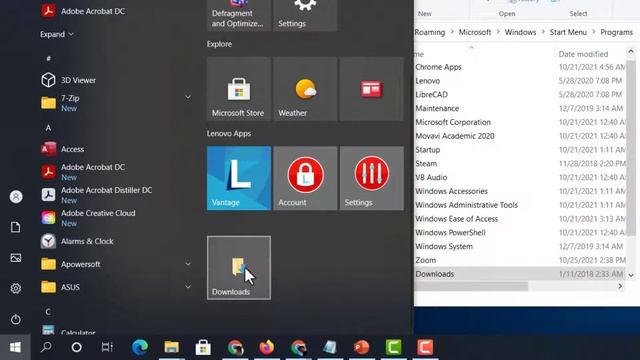This screenshot has height=360, width=640.
Task: Open the red News tile
Action: tap(372, 89)
